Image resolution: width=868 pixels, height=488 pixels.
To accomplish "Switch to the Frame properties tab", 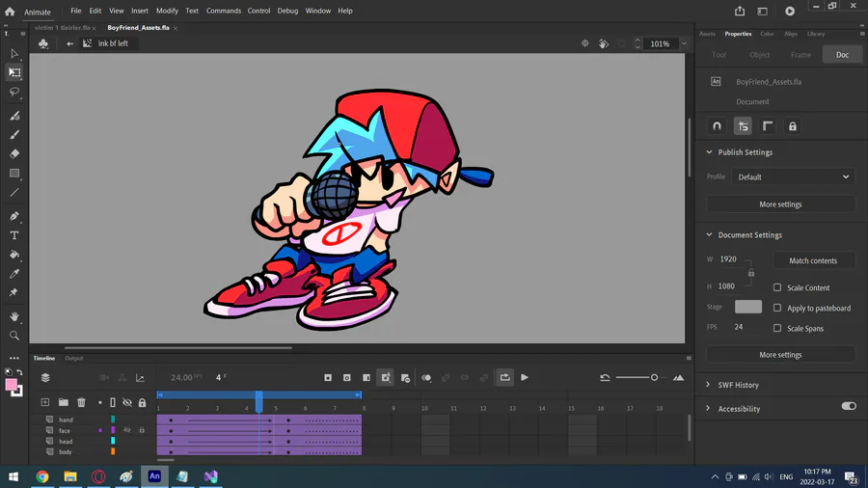I will [x=801, y=55].
